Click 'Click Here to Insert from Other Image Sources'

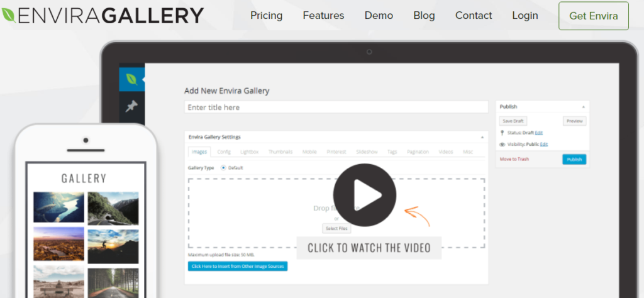pos(238,267)
